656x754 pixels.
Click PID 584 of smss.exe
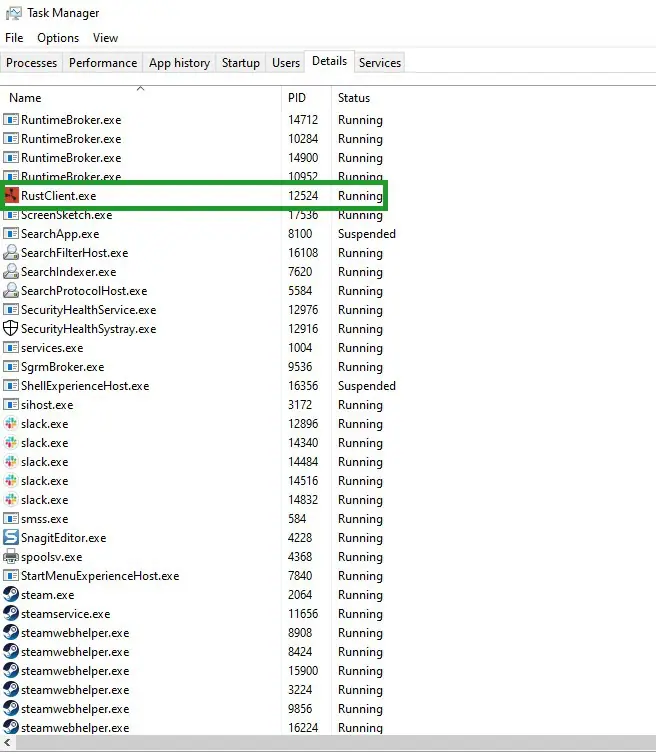(x=297, y=519)
